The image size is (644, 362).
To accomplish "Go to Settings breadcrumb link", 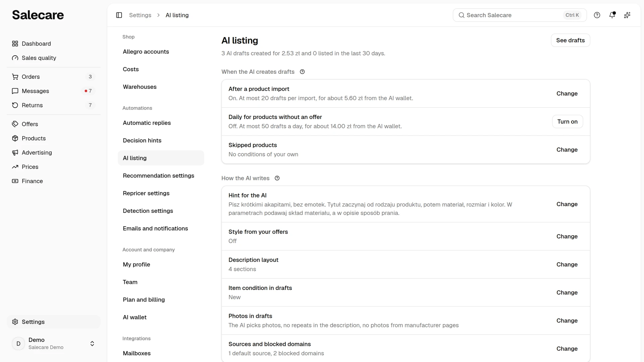I will coord(140,15).
